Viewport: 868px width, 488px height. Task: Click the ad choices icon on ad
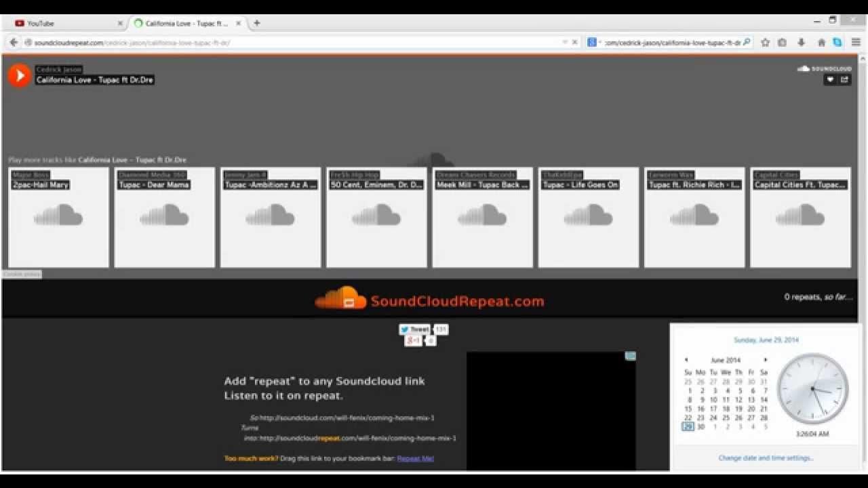pos(630,356)
